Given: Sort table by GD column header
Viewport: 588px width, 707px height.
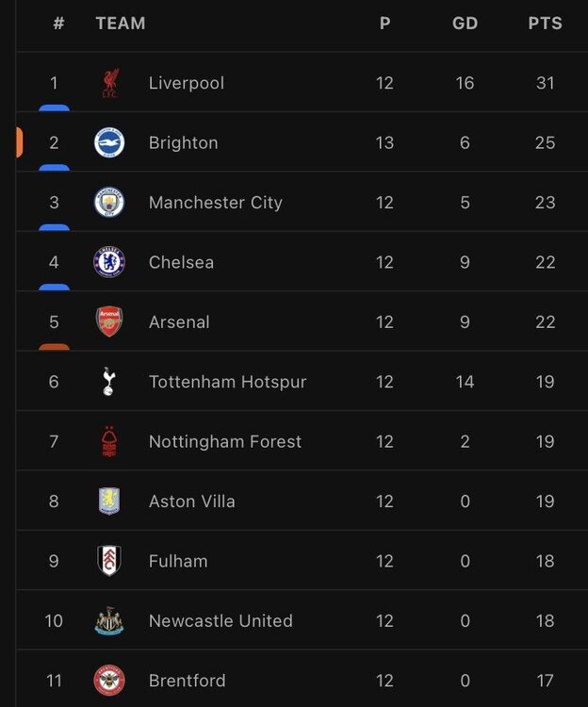Looking at the screenshot, I should [x=465, y=23].
